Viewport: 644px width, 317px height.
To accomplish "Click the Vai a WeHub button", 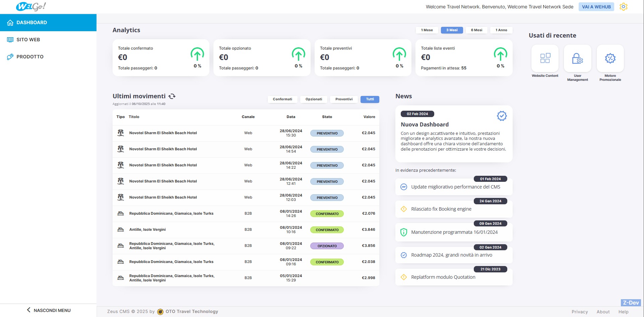I will pyautogui.click(x=596, y=7).
